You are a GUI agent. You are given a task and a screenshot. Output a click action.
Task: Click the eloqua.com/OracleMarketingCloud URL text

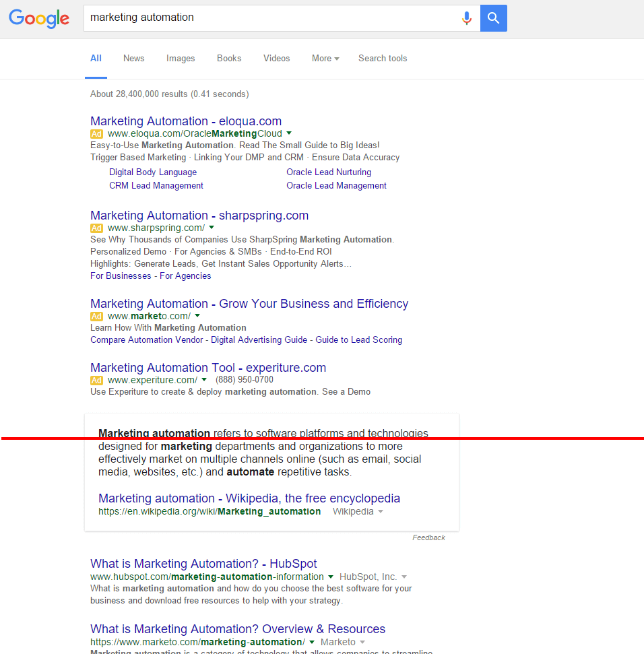click(x=195, y=133)
